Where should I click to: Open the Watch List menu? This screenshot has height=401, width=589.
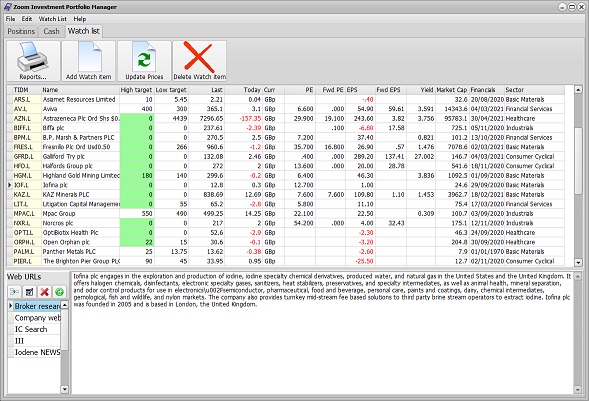[x=53, y=19]
